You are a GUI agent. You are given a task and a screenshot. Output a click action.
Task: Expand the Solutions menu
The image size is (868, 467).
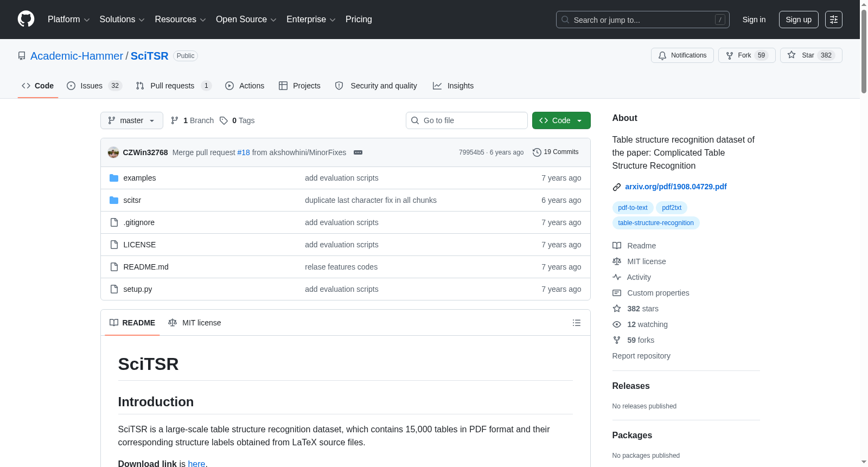coord(122,20)
